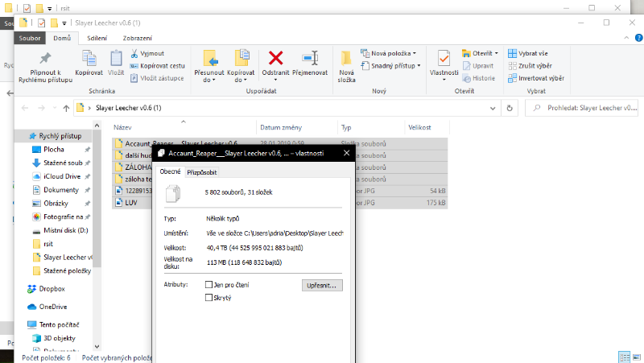Image resolution: width=644 pixels, height=363 pixels.
Task: Click the Prohledat search box
Action: pos(581,108)
